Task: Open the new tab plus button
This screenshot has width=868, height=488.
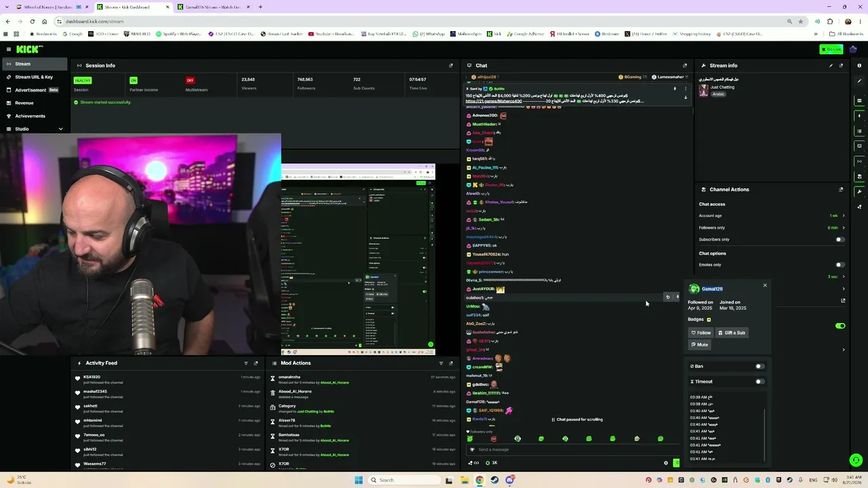Action: click(260, 7)
